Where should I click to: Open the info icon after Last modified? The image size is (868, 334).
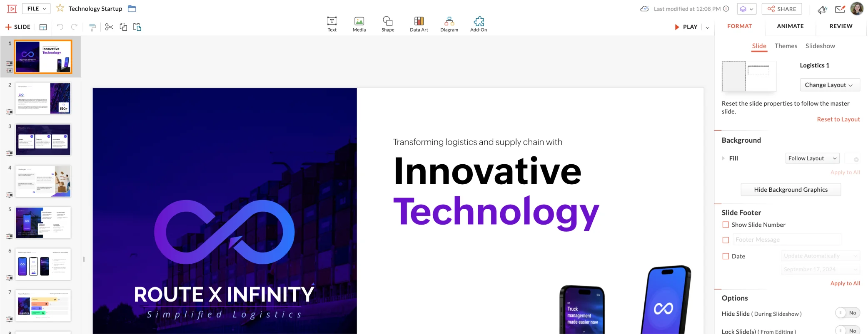tap(726, 9)
